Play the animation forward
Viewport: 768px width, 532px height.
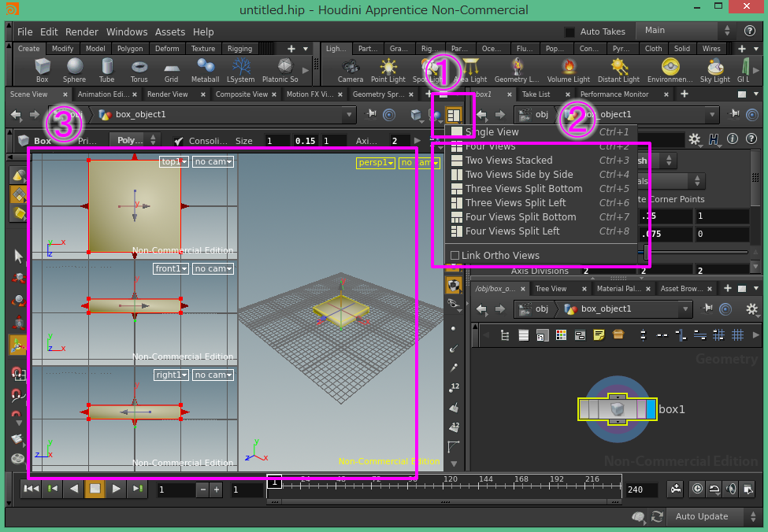(116, 489)
